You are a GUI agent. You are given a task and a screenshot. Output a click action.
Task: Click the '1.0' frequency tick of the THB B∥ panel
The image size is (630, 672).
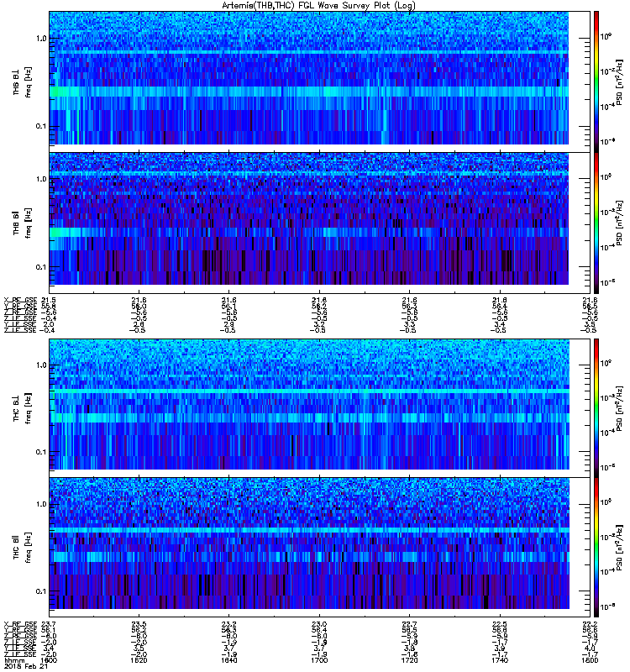(x=41, y=179)
